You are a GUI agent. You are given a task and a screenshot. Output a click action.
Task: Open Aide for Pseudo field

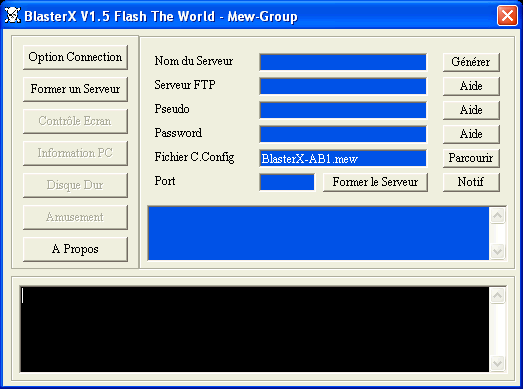click(x=471, y=110)
